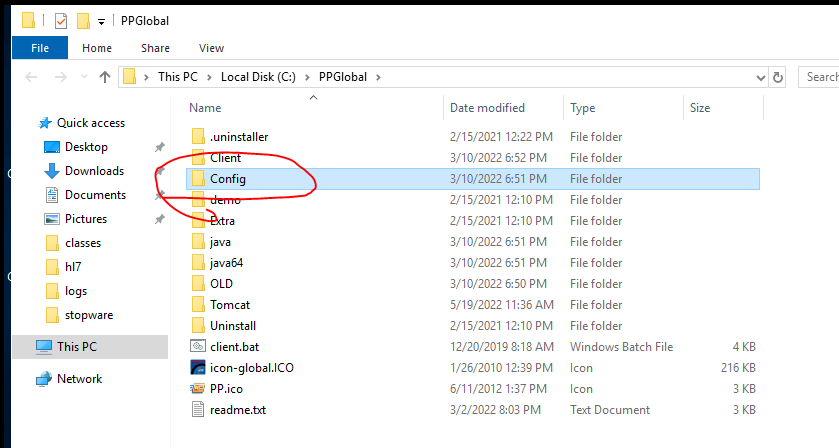Go up one folder level
This screenshot has height=448, width=839.
pos(105,77)
